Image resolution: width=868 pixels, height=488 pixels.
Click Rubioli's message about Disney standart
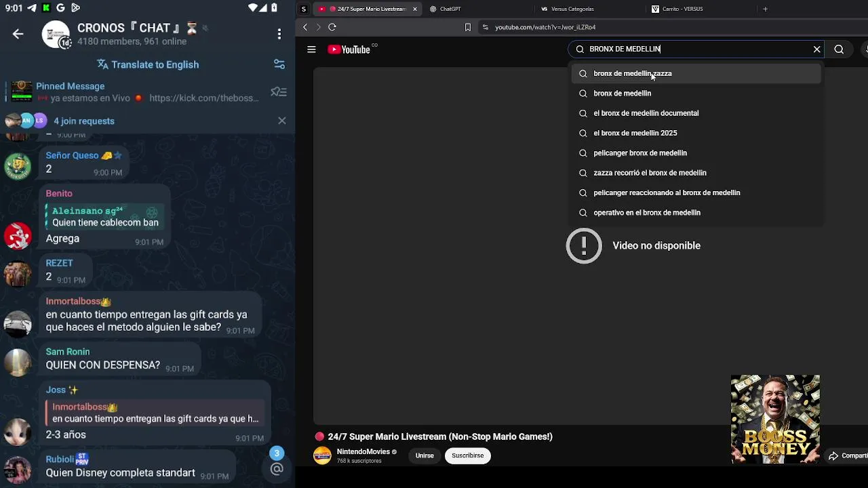point(120,472)
